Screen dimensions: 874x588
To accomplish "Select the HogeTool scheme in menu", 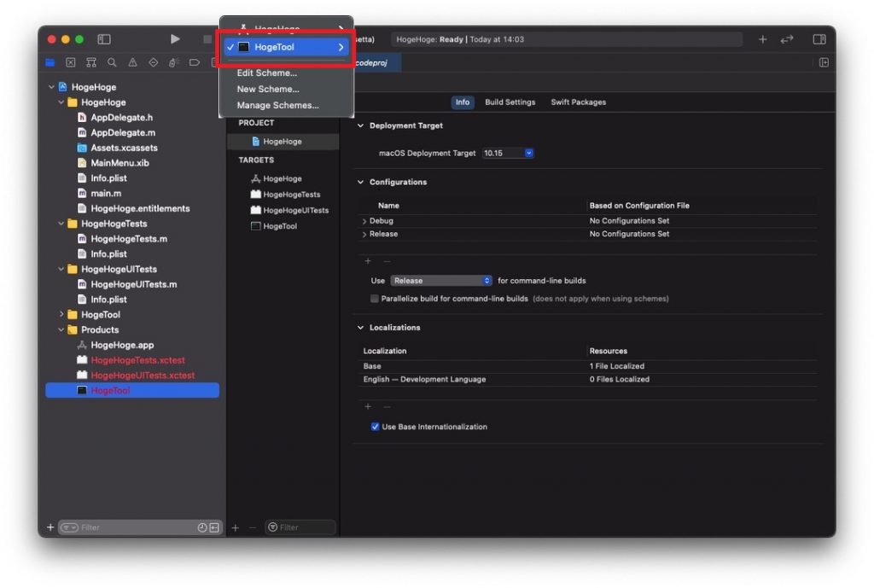I will click(286, 48).
